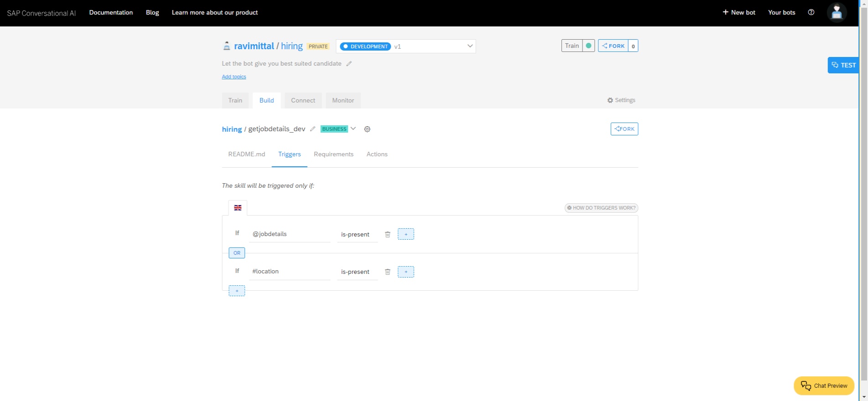Screen dimensions: 868x401
Task: Expand the BUSINESS skill type chevron
Action: 353,129
